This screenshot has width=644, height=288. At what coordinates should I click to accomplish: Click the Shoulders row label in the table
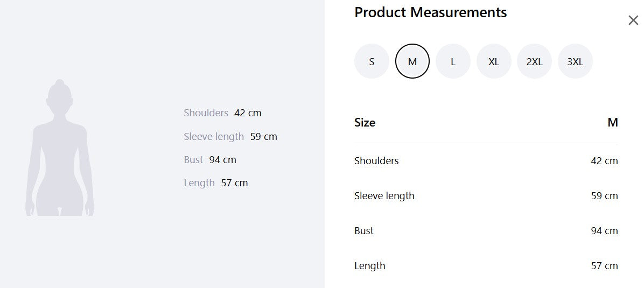[376, 161]
